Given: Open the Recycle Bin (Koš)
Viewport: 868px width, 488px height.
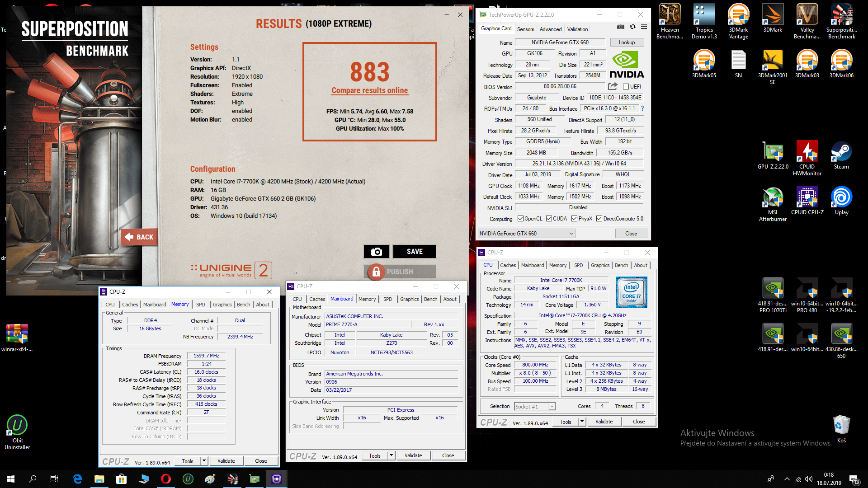Looking at the screenshot, I should point(841,429).
